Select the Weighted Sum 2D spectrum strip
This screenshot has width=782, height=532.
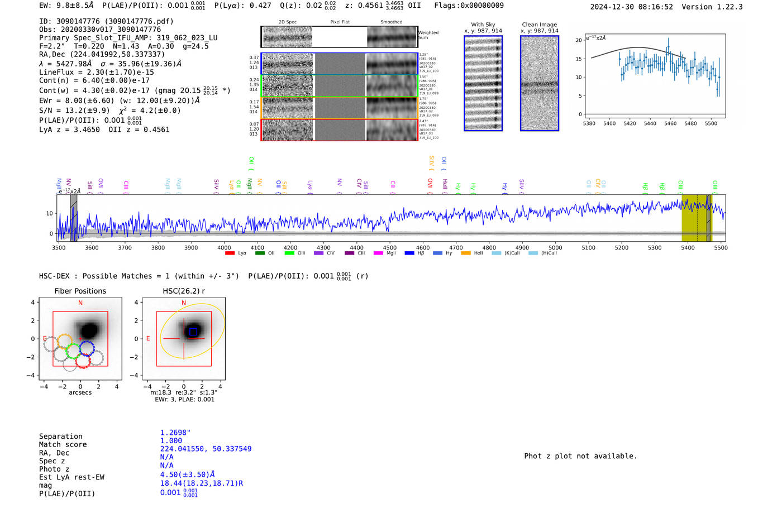pos(339,37)
